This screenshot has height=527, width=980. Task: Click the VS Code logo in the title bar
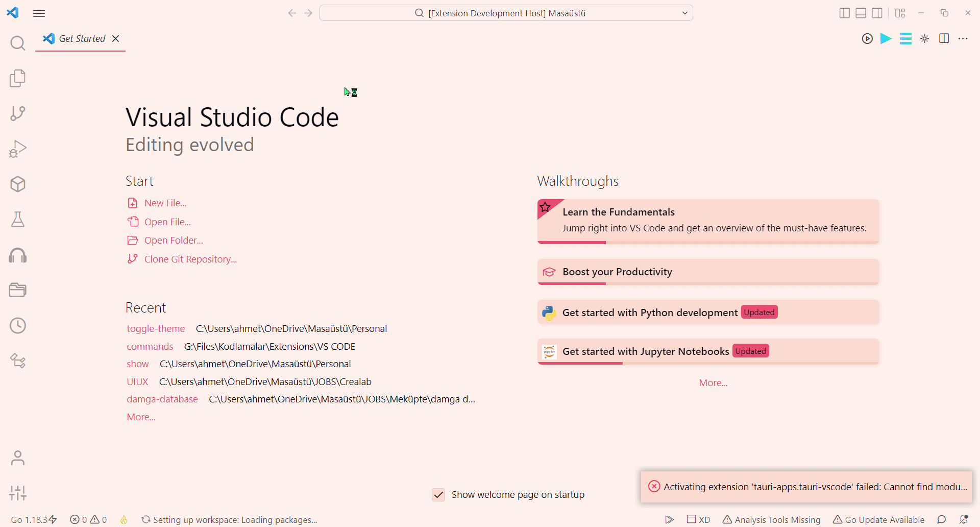(13, 13)
